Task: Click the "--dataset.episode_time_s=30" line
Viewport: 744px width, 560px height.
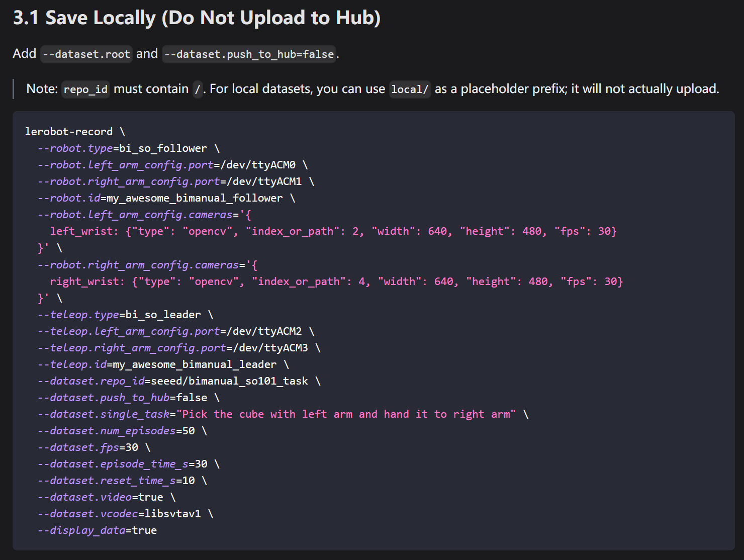Action: pyautogui.click(x=129, y=464)
